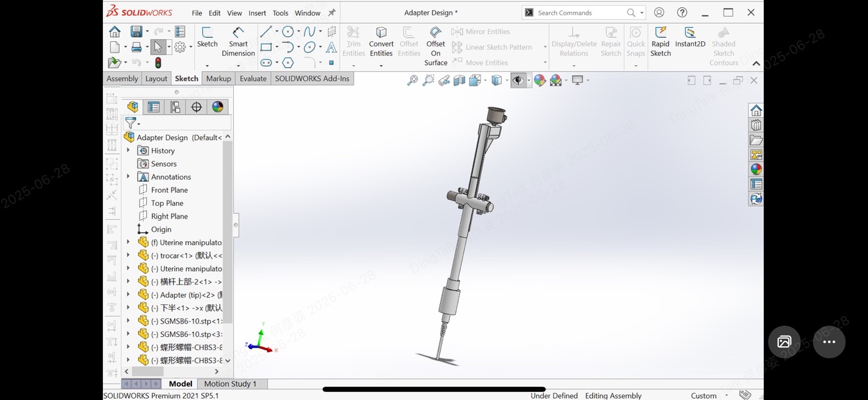Click Zoom to Fit in view toolbar
This screenshot has width=868, height=400.
(x=413, y=80)
